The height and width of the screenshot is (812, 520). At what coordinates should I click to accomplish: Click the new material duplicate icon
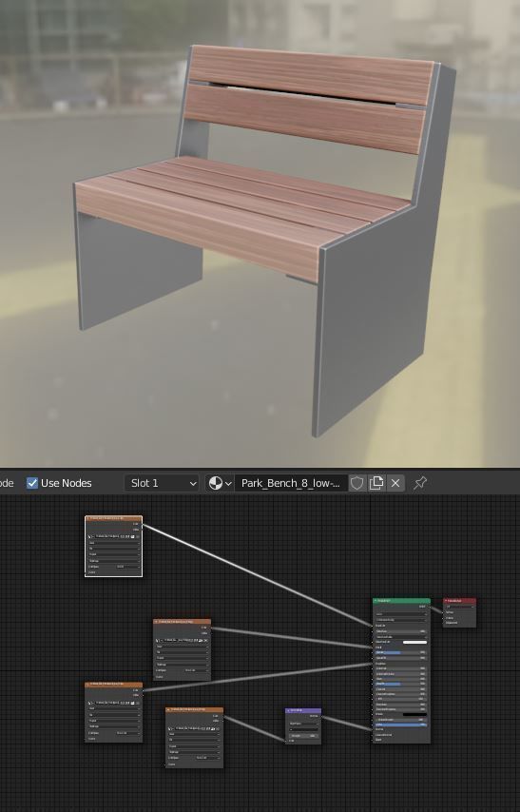pos(376,483)
